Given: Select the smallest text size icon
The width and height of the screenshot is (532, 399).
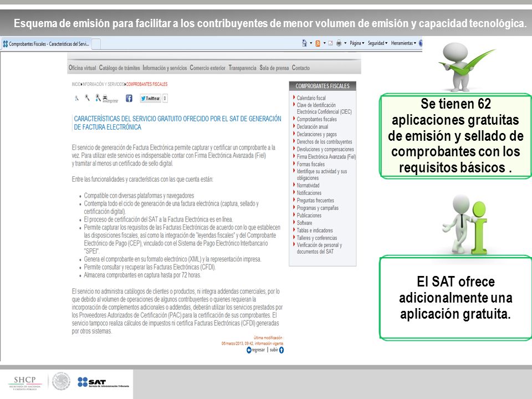Looking at the screenshot, I should (76, 99).
